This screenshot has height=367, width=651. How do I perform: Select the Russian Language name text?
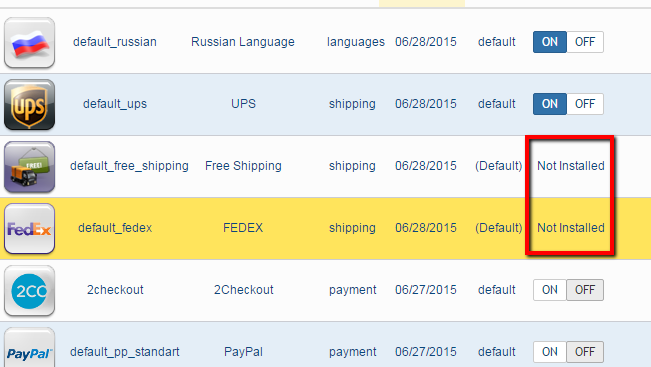(x=243, y=42)
